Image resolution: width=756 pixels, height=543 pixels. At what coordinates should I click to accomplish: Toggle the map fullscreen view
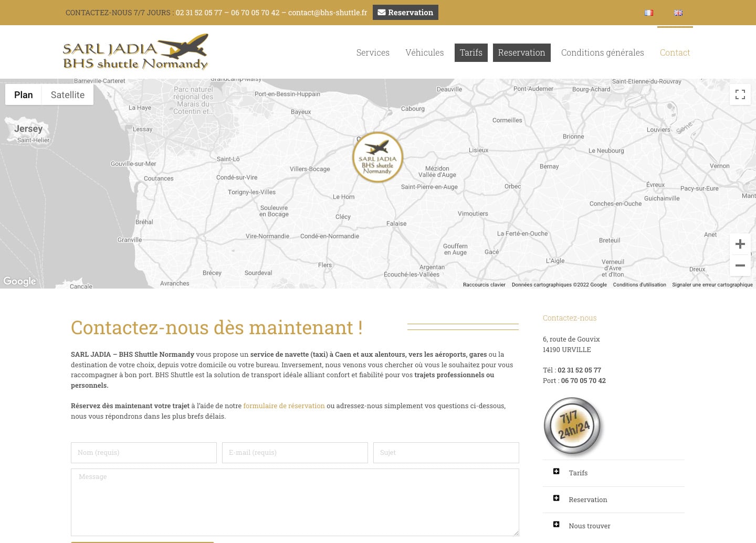[x=740, y=94]
